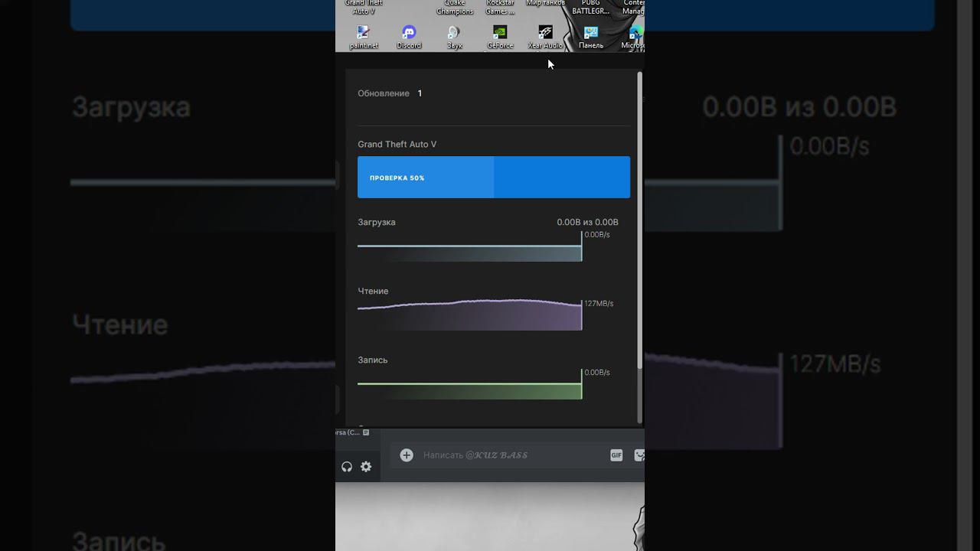Click the 0.00B из 0.00B value
Viewport: 980px width, 551px height.
pos(587,223)
